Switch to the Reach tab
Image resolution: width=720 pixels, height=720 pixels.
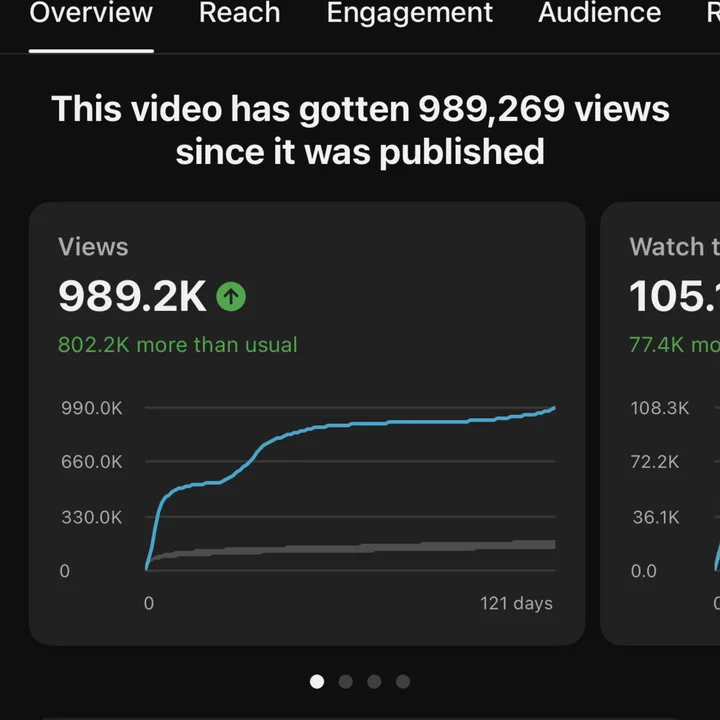[239, 13]
